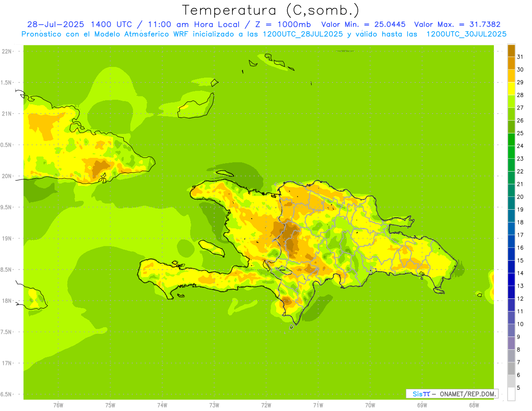Click the white swatch below legend value 5
Screen dimensions: 532x411
tap(511, 394)
